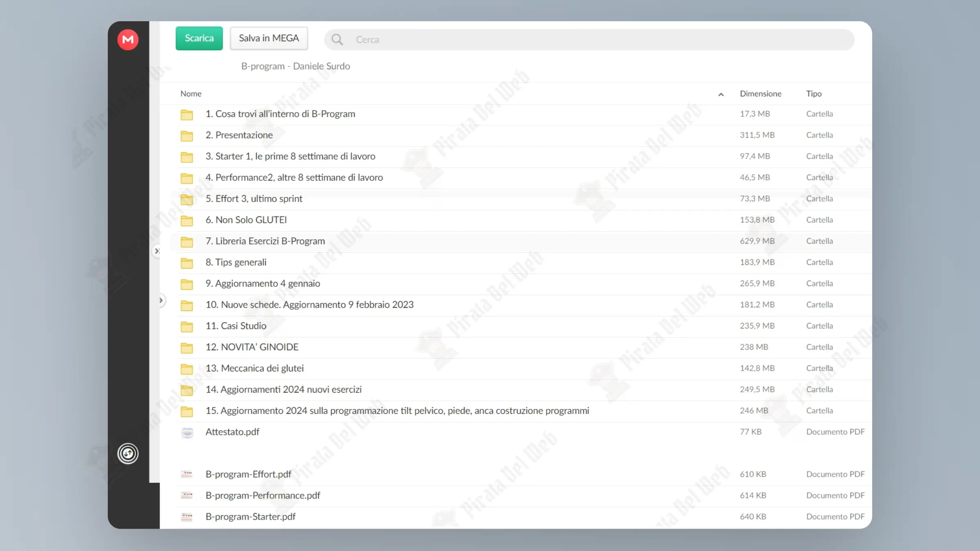The height and width of the screenshot is (551, 980).
Task: Click the 17,3 MB size value
Action: point(755,114)
